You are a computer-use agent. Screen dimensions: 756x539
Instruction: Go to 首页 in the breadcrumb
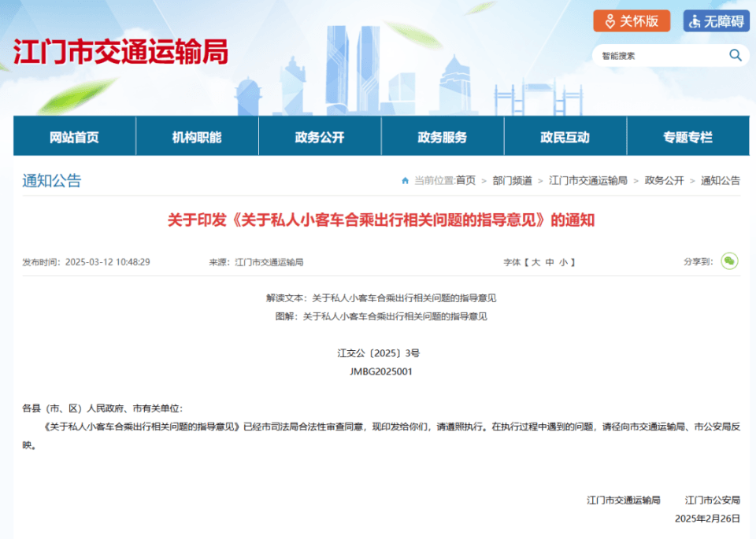(465, 181)
